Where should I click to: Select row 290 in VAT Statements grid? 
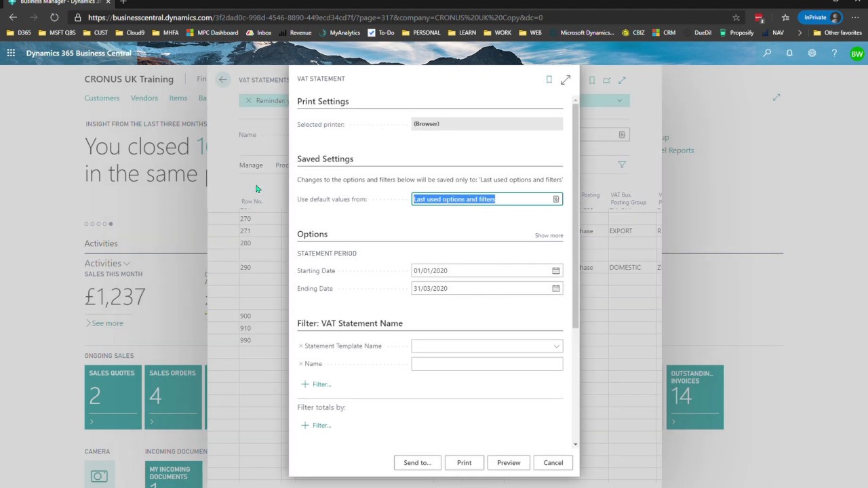tap(245, 268)
